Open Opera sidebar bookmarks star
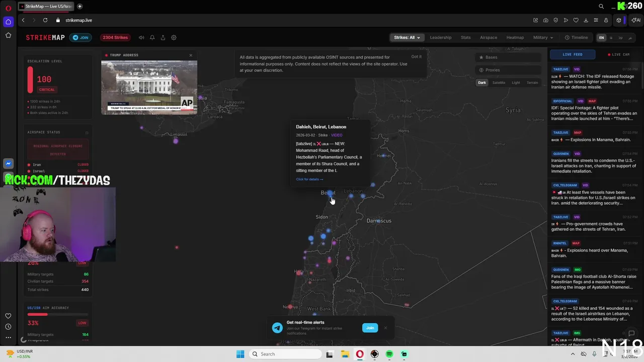Image resolution: width=644 pixels, height=362 pixels. point(8,35)
